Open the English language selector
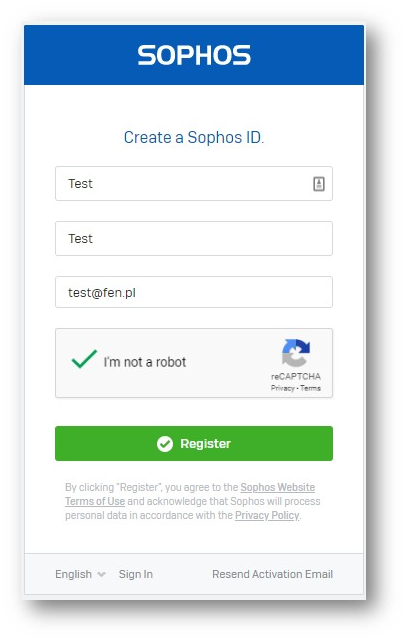This screenshot has height=642, width=408. (80, 574)
